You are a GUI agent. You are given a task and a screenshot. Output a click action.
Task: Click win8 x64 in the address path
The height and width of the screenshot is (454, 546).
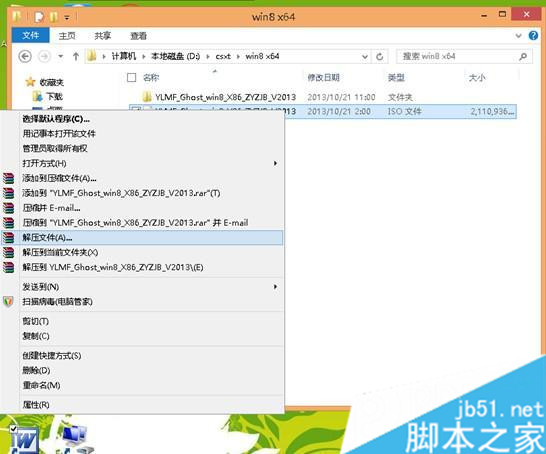(x=262, y=56)
